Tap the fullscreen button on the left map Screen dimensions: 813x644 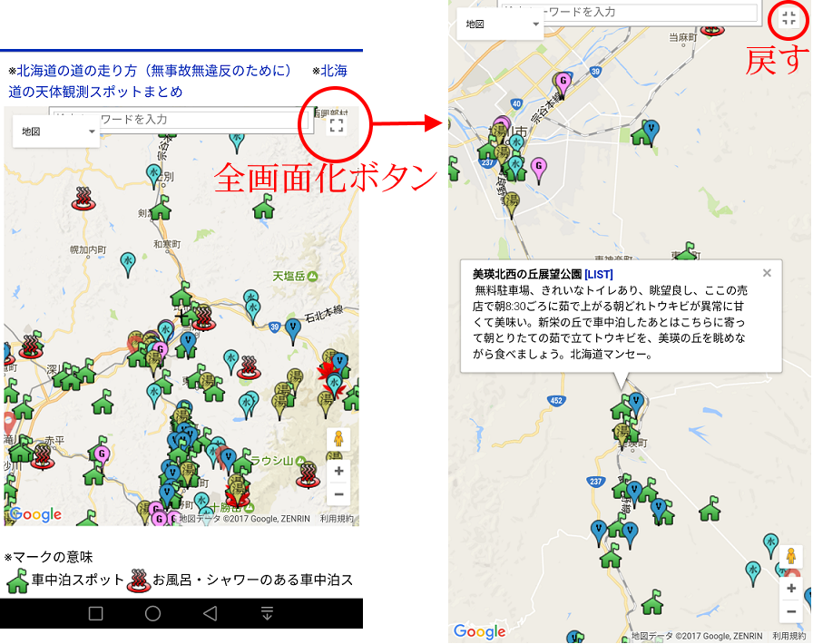point(337,125)
